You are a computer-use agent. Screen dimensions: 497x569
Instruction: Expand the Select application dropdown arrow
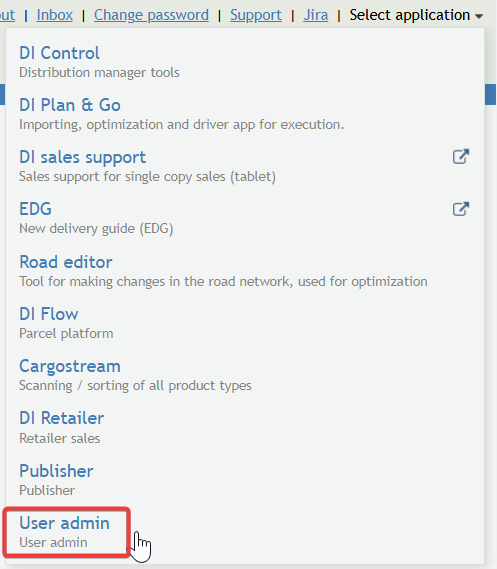point(479,16)
